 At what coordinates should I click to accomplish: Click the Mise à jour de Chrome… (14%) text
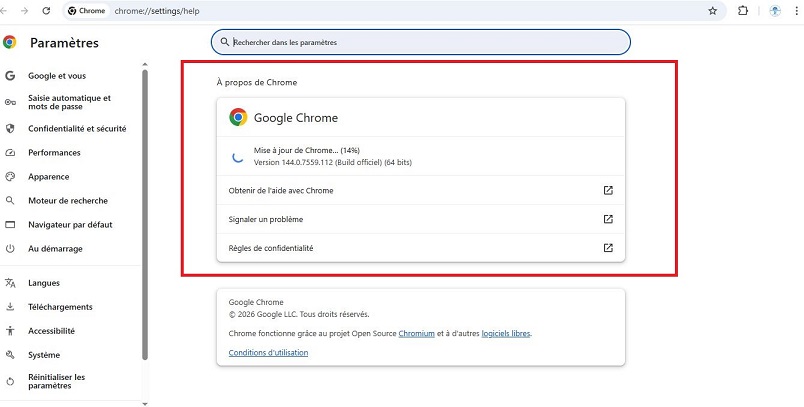(307, 150)
